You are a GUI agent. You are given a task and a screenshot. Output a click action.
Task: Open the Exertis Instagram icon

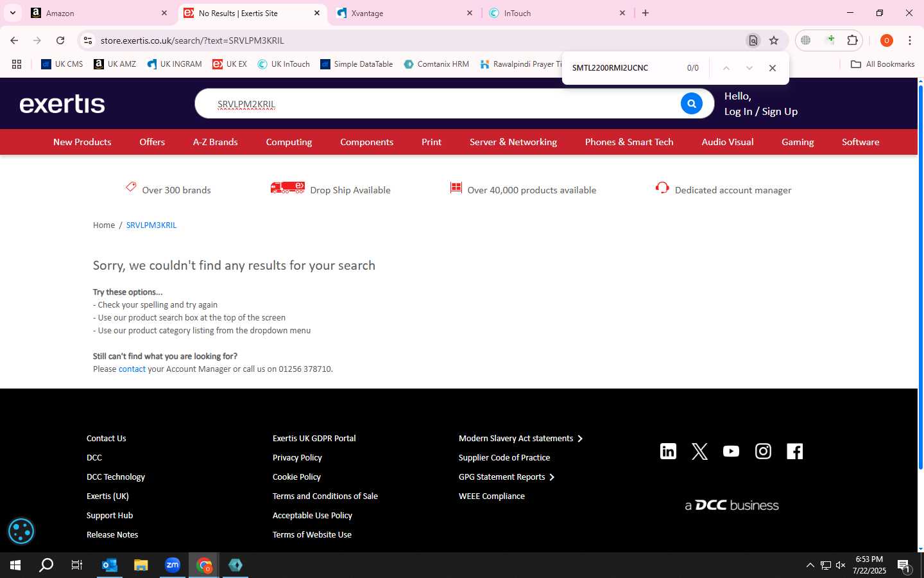pos(763,451)
